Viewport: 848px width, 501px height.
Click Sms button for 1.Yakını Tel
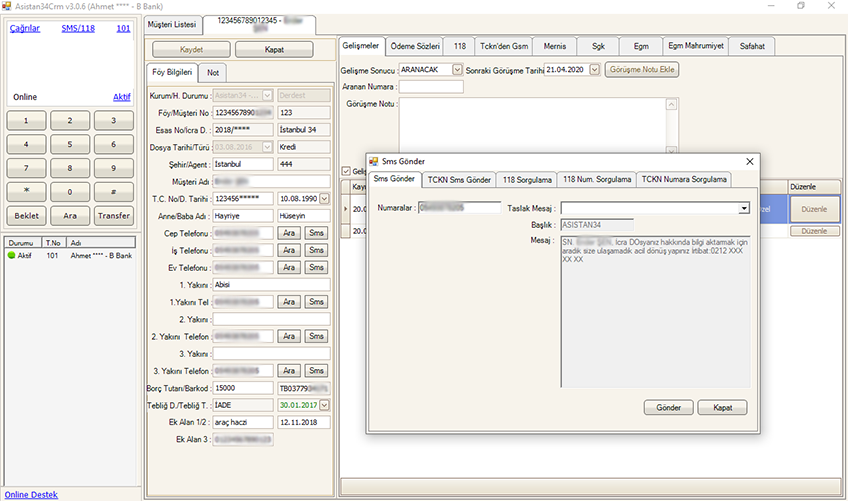(316, 302)
